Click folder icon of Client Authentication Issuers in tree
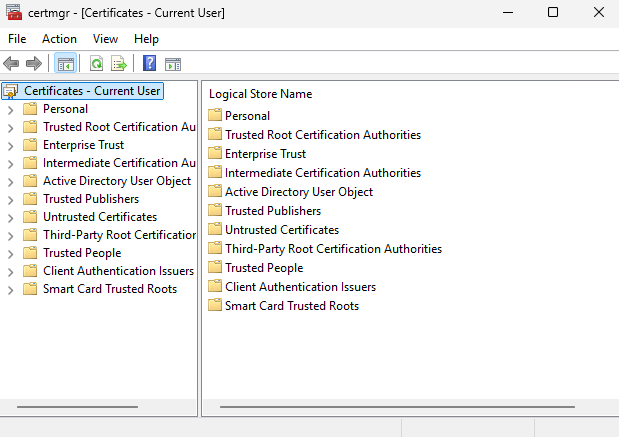 pyautogui.click(x=30, y=270)
